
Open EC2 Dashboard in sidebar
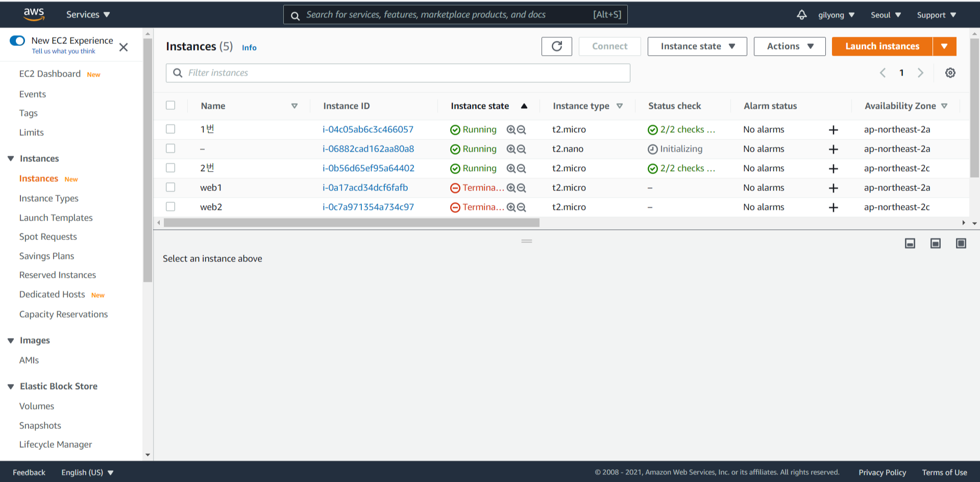(50, 74)
